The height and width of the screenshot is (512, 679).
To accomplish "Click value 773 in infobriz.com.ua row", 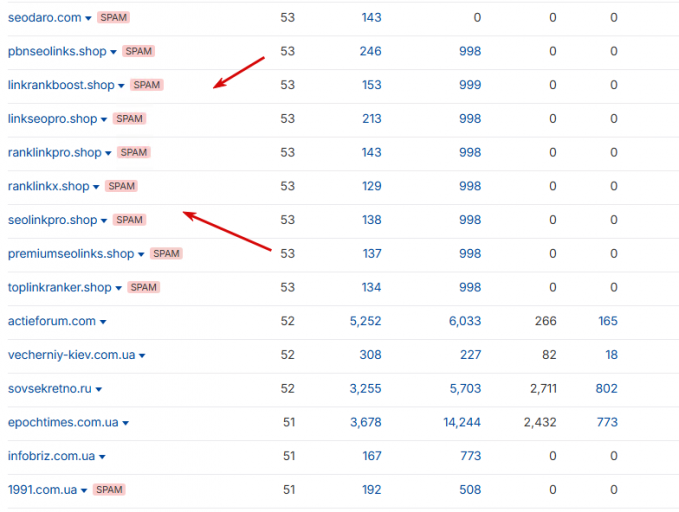I will (471, 456).
